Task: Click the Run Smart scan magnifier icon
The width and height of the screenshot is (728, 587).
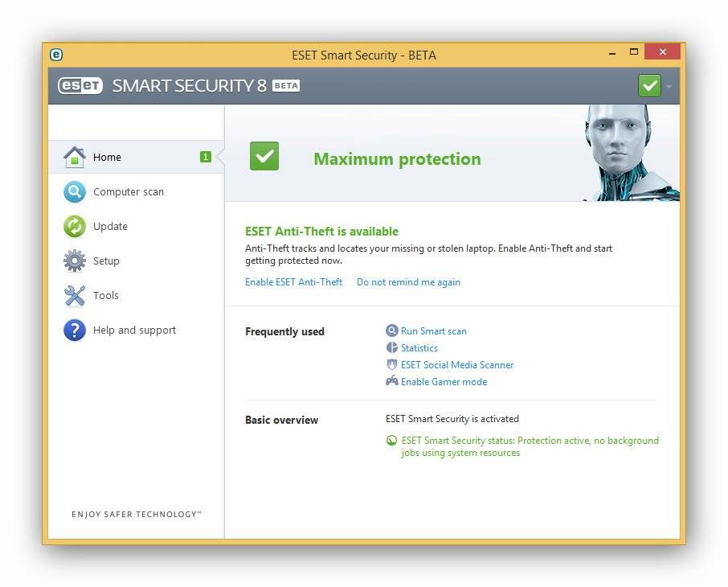Action: pos(392,330)
